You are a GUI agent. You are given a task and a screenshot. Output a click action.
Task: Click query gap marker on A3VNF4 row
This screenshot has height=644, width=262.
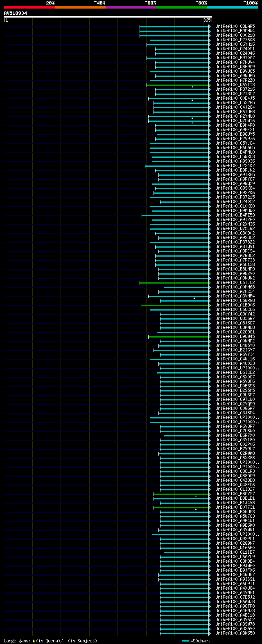coord(194,298)
